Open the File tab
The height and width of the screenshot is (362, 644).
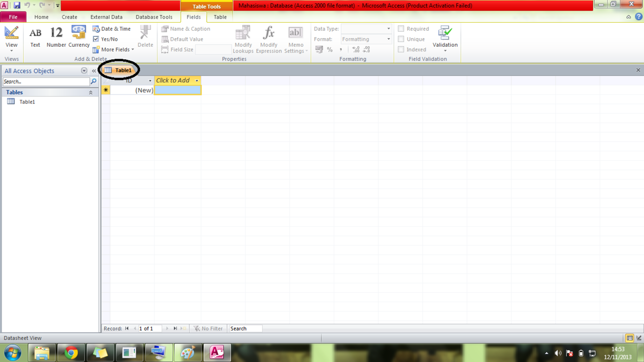pyautogui.click(x=13, y=17)
